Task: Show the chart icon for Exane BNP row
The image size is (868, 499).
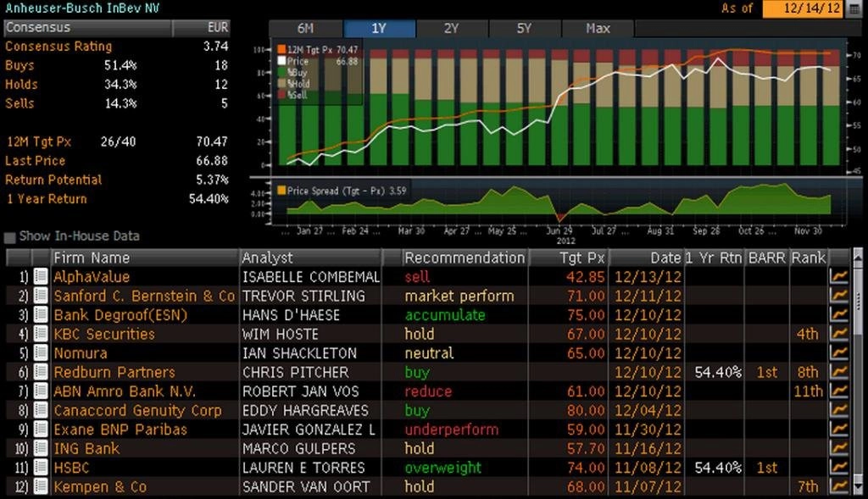Action: 839,429
